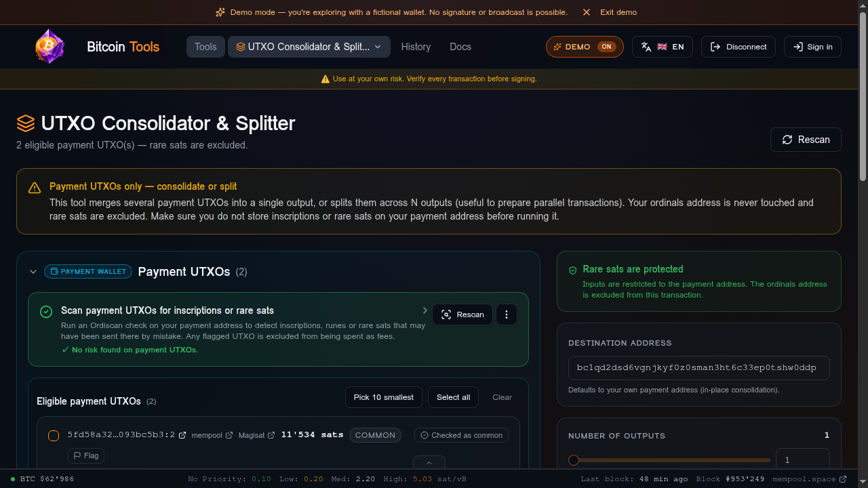This screenshot has height=488, width=868.
Task: Click the refresh arrows icon in top Rescan
Action: coord(787,140)
